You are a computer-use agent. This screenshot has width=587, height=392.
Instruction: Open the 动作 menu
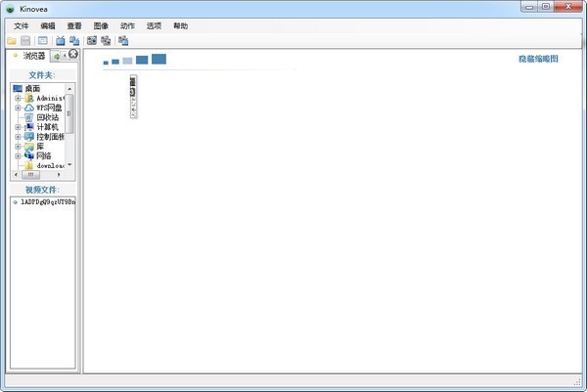click(127, 25)
